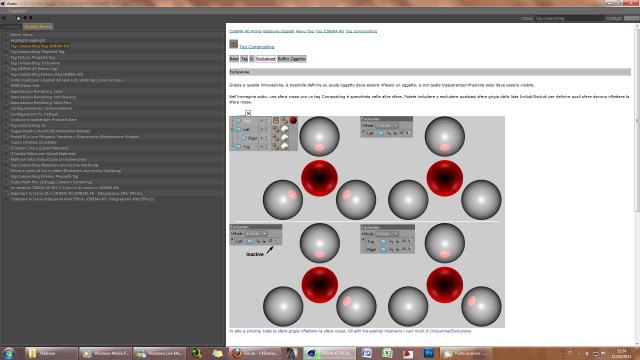The image size is (640, 360).
Task: Select result Configurazione IG: Cache Irradianza
Action: click(x=41, y=109)
